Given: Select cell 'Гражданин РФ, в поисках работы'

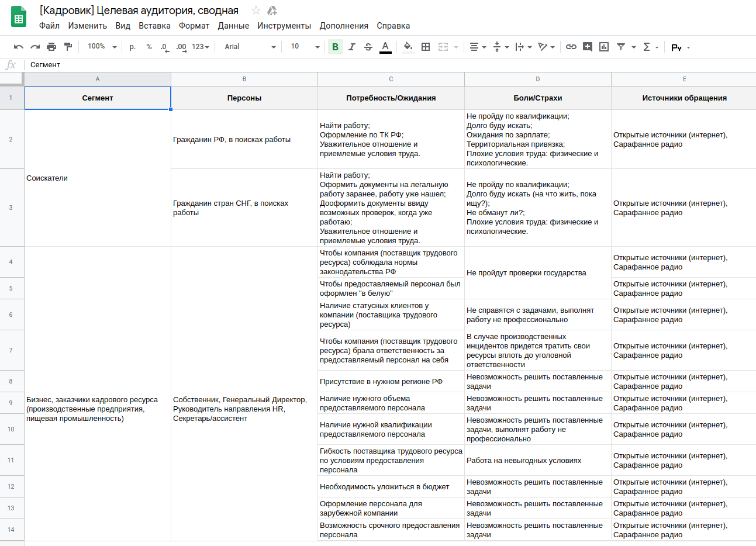Looking at the screenshot, I should click(x=244, y=139).
